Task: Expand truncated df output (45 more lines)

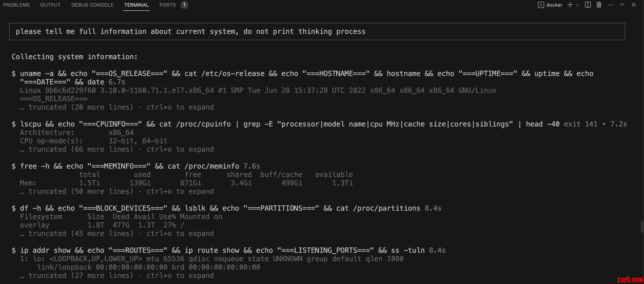Action: 121,233
